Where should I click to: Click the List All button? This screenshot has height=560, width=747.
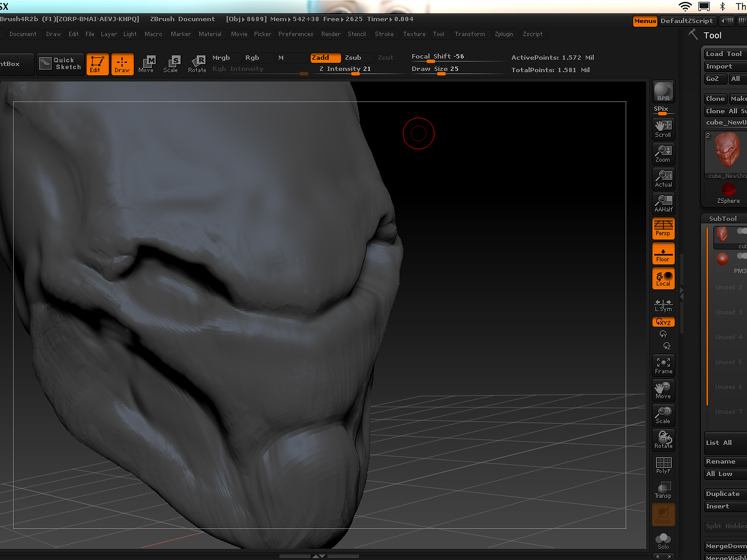click(x=725, y=442)
